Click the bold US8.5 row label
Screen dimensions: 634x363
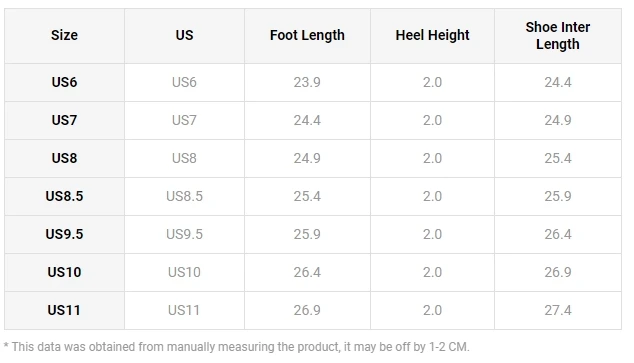[x=64, y=196]
